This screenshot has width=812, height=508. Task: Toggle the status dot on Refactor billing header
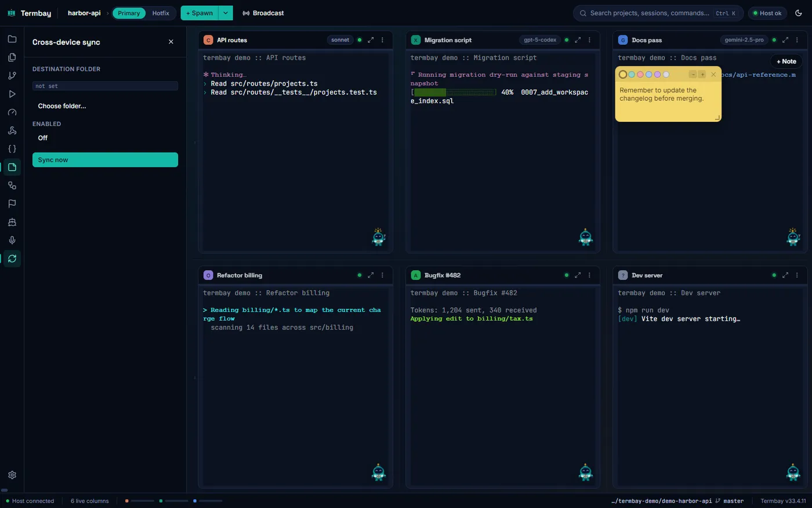pos(360,275)
